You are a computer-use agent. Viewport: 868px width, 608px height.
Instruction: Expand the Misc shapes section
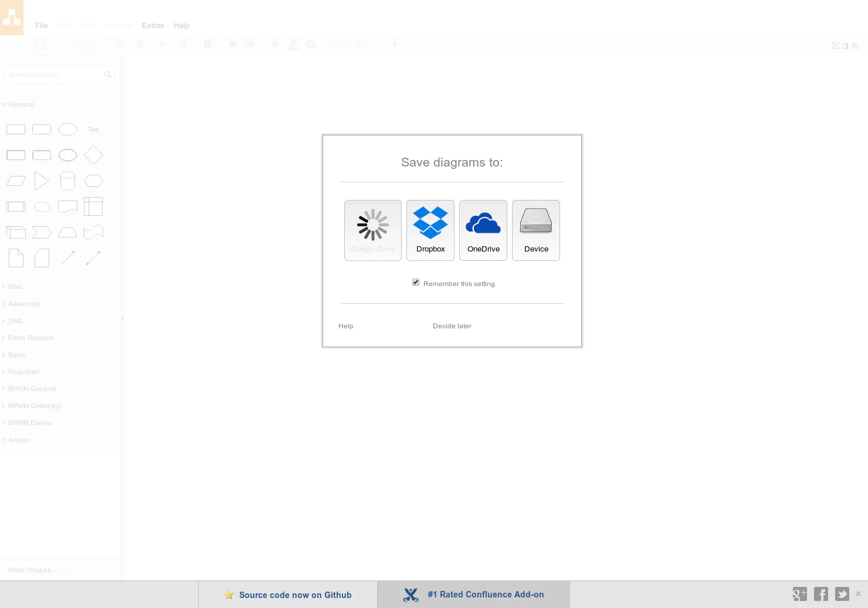click(x=16, y=287)
